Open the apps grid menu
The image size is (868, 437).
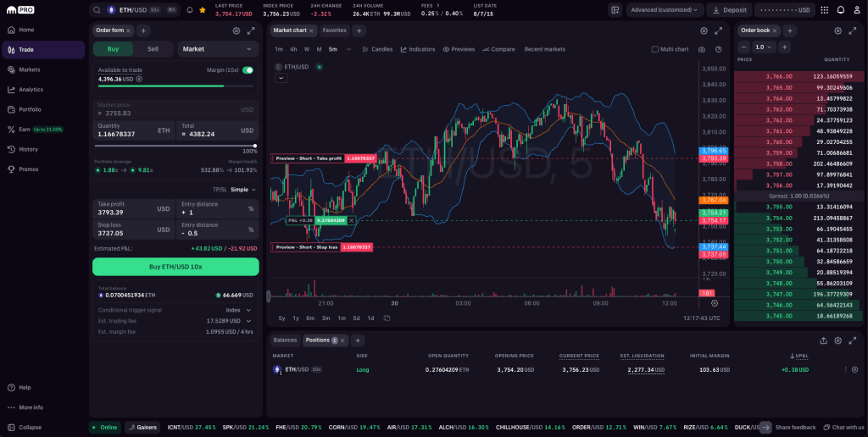coord(823,10)
